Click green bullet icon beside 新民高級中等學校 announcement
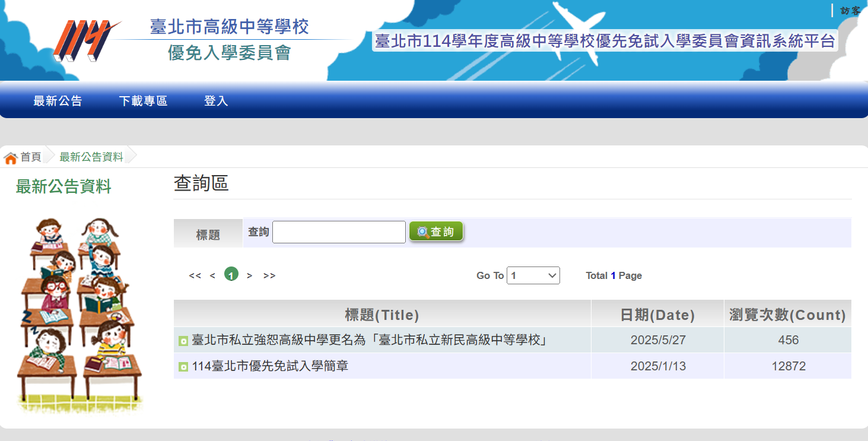Screen dimensions: 868x441 (183, 341)
